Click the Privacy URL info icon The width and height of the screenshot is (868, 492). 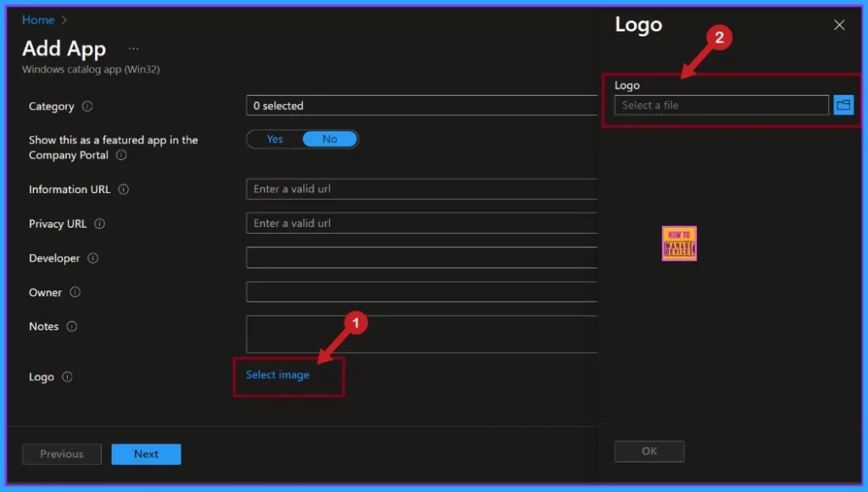(100, 224)
